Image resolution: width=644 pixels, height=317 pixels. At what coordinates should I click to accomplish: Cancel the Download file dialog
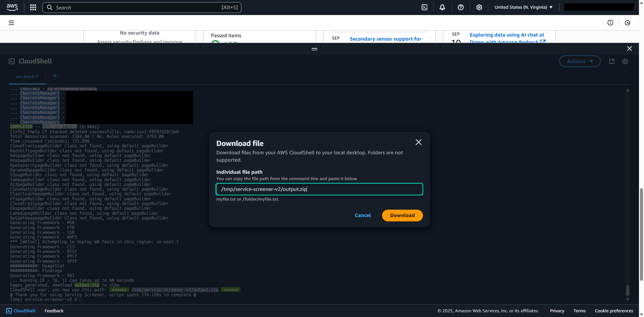[363, 215]
